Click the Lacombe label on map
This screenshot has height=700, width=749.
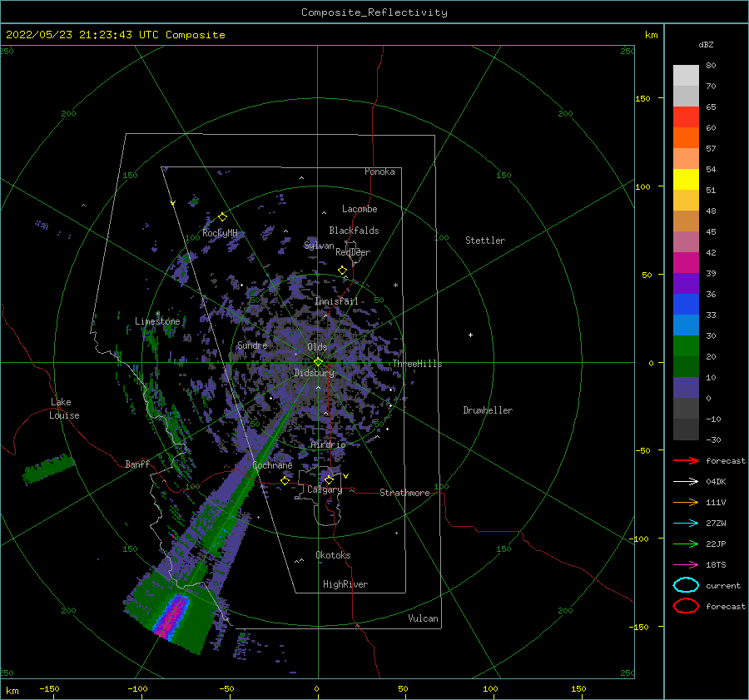point(360,209)
